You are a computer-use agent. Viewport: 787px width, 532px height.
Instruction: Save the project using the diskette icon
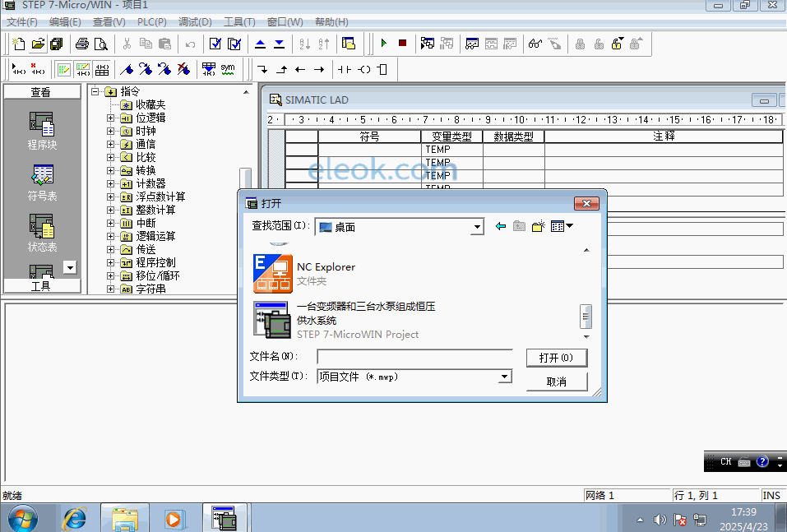click(56, 44)
